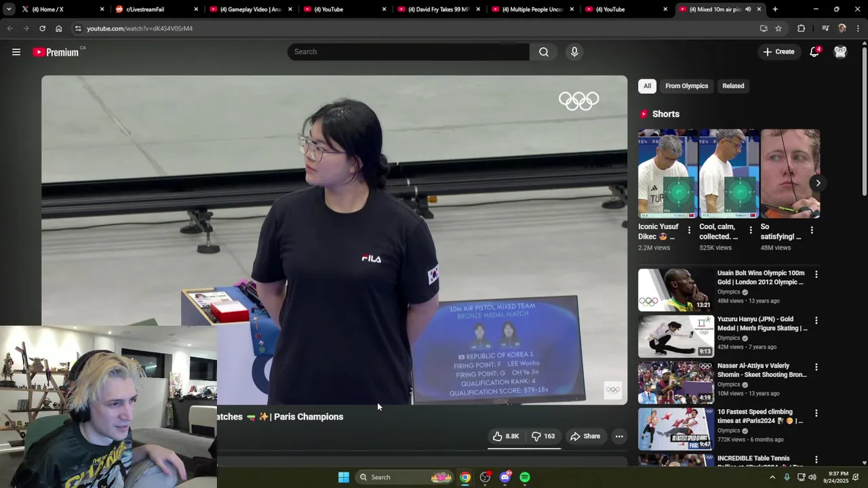Open the Yuzuru Hanyu figure skating thumbnail
Screen dimensions: 868x488
pos(675,336)
